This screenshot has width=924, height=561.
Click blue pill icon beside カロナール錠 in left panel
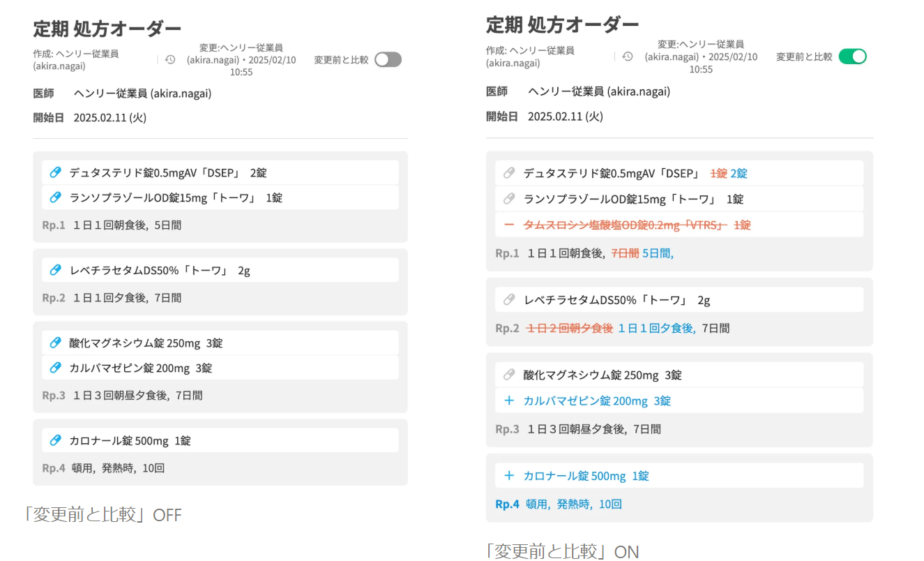(56, 440)
